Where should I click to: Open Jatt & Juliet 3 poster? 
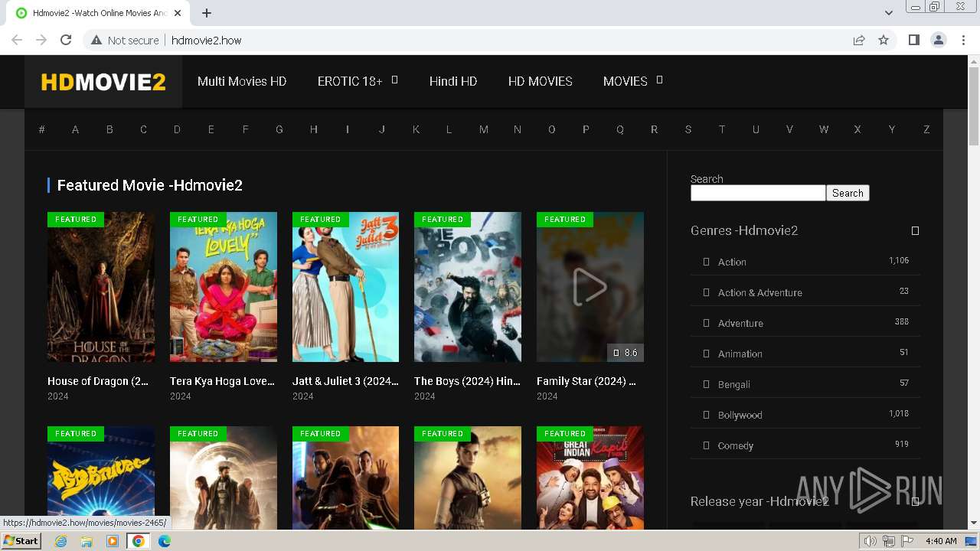[x=345, y=287]
